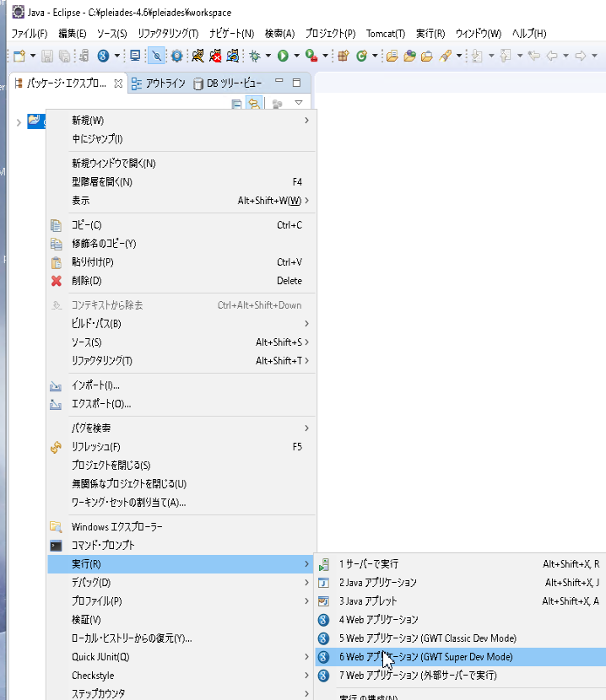This screenshot has width=606, height=700.
Task: Toggle Link with Editor in Package Explorer
Action: (254, 104)
